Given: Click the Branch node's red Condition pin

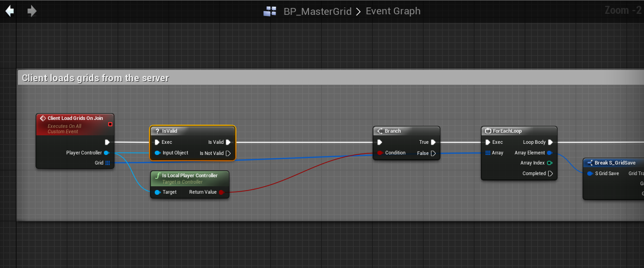Looking at the screenshot, I should point(380,153).
